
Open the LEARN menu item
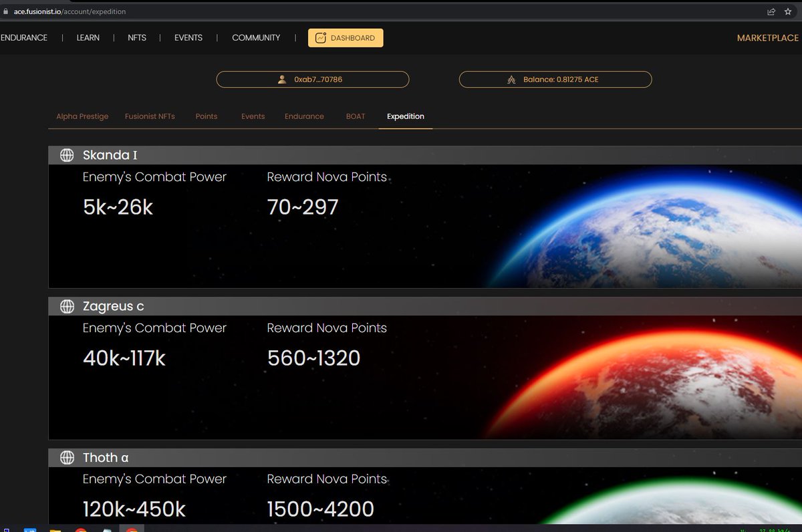(x=88, y=38)
